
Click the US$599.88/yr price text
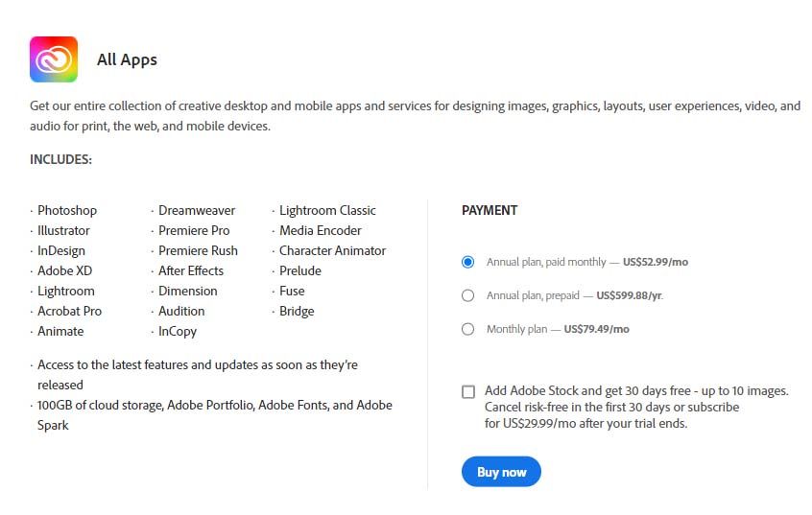629,295
